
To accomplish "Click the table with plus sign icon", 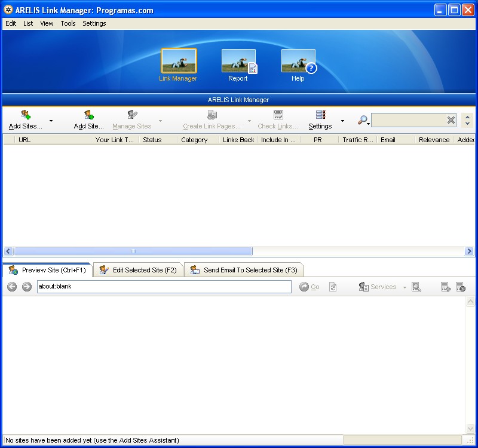I will [x=445, y=287].
